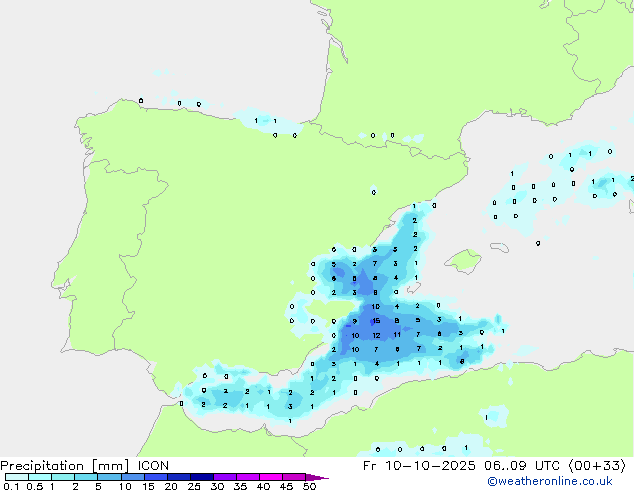Click the arrow tip above 50 on legend

coord(317,477)
